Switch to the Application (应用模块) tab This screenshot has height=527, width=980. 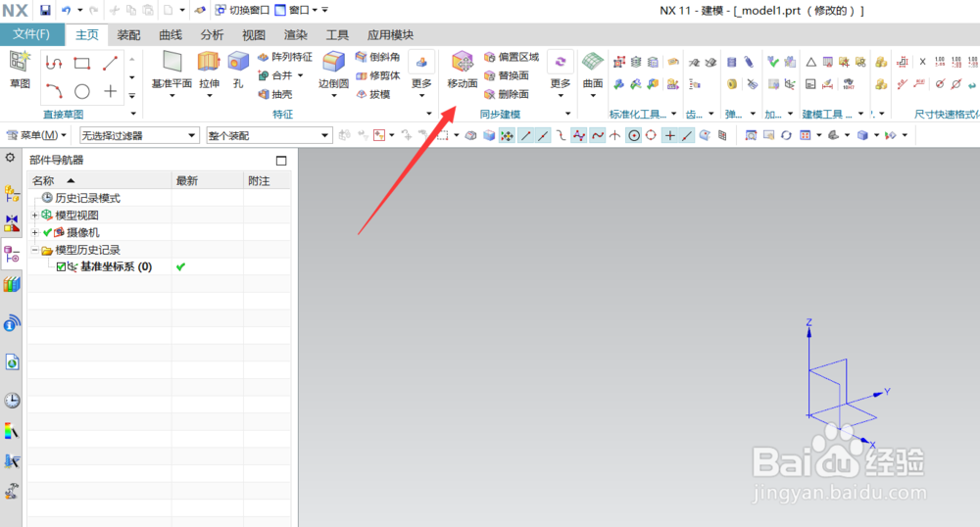pos(390,35)
